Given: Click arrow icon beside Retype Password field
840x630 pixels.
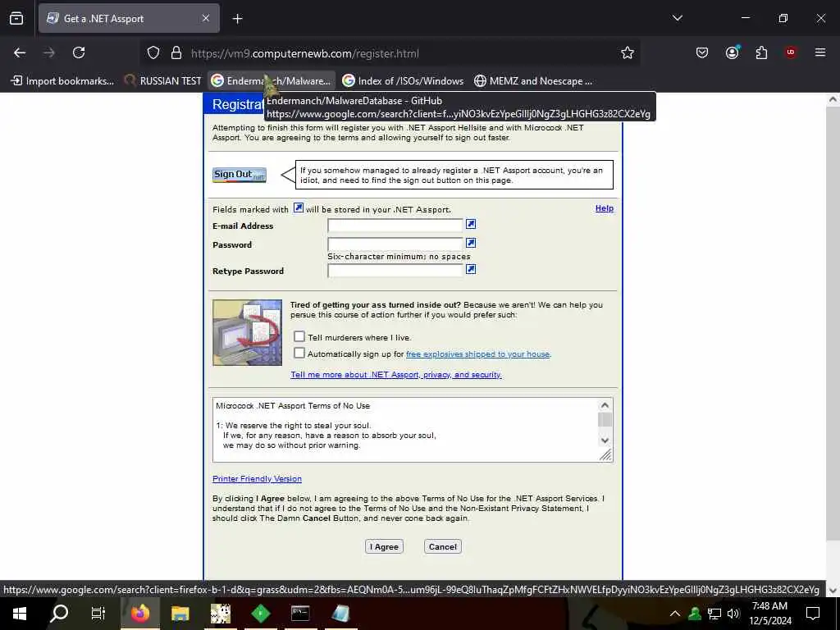Looking at the screenshot, I should click(x=470, y=269).
